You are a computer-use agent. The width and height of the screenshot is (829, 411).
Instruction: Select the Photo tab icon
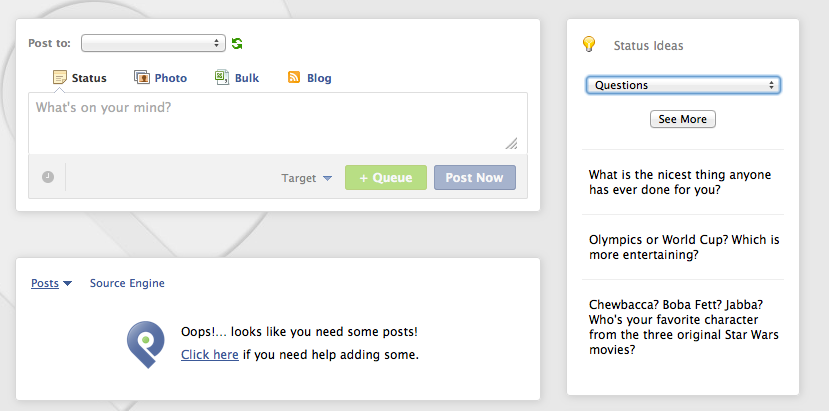tap(142, 77)
